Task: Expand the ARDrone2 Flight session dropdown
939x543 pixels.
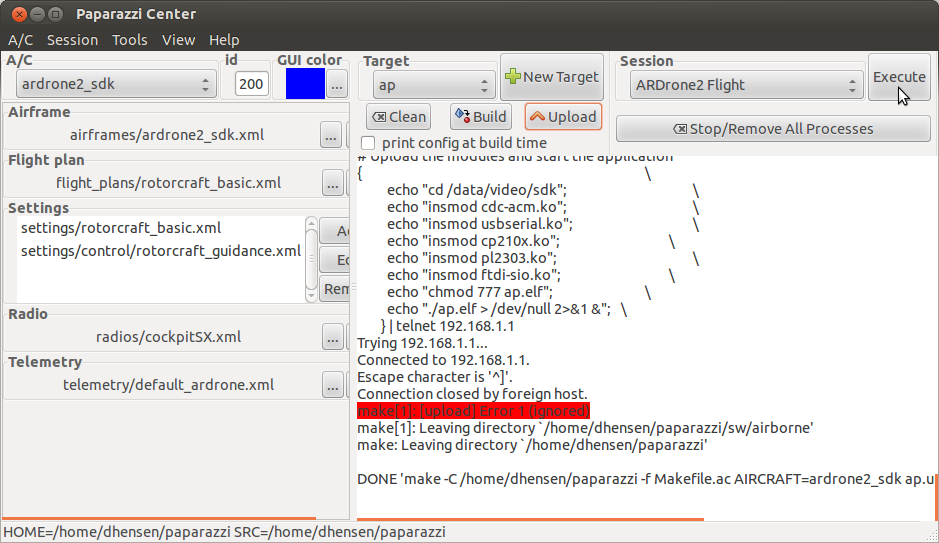Action: [x=746, y=86]
